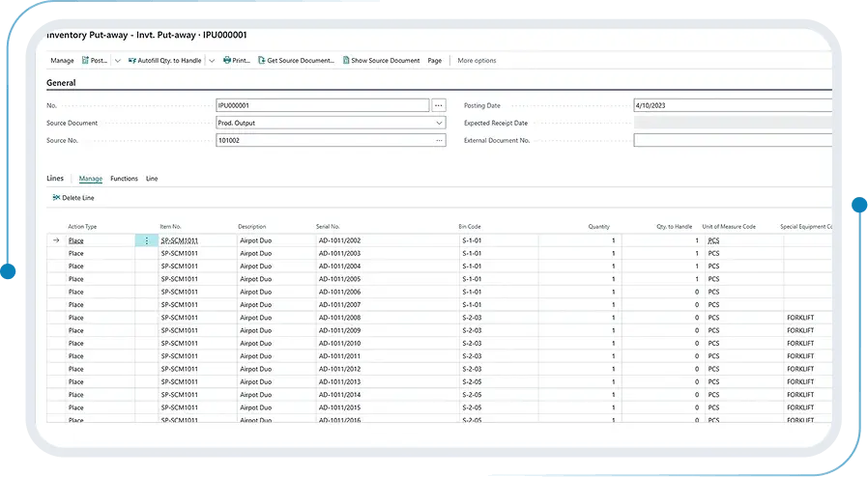Select the Line tab under Lines
Image resolution: width=868 pixels, height=477 pixels.
(x=152, y=179)
